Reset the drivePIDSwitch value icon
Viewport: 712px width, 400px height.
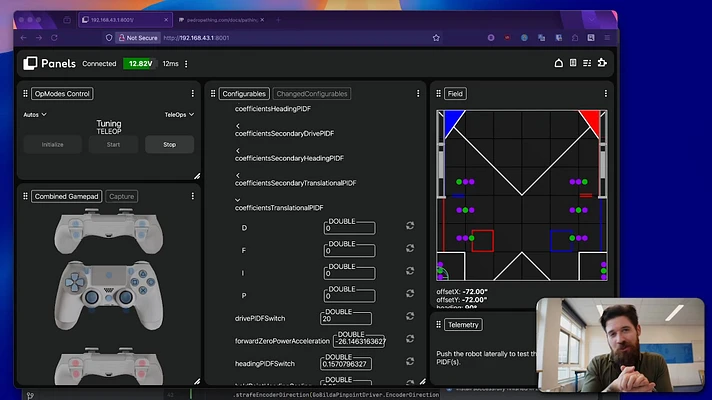pos(410,316)
